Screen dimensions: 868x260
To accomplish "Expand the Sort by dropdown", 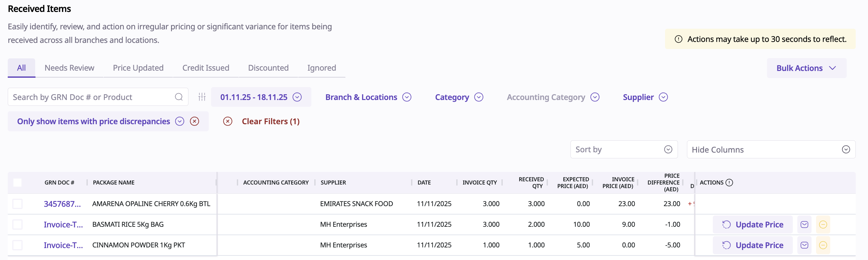I will (x=623, y=150).
